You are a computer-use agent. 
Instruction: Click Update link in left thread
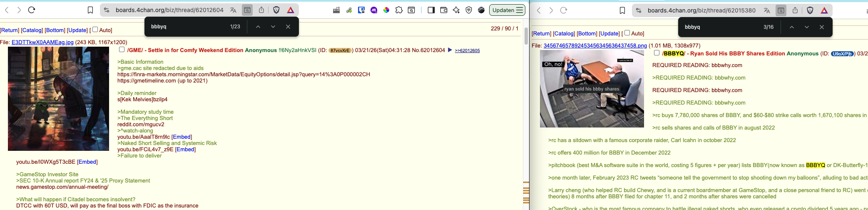77,30
